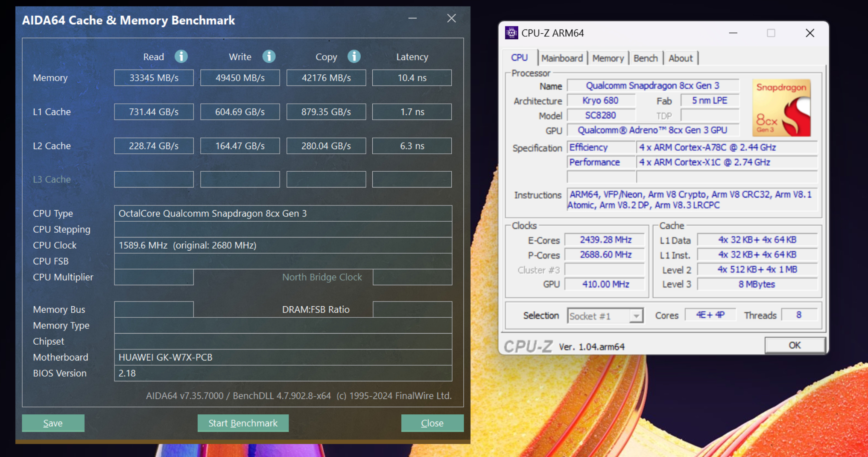
Task: Click the CPU Clock field showing 1589.6 MHz
Action: pyautogui.click(x=283, y=245)
